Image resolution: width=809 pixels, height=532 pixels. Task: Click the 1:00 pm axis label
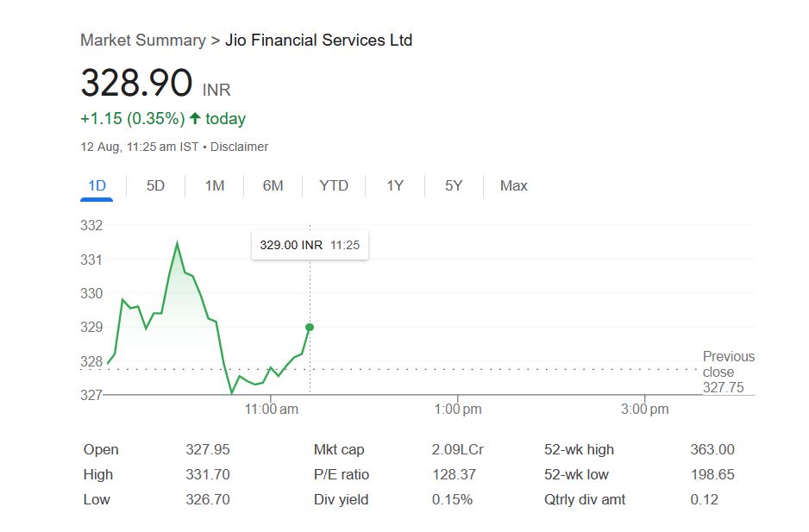[x=458, y=410]
